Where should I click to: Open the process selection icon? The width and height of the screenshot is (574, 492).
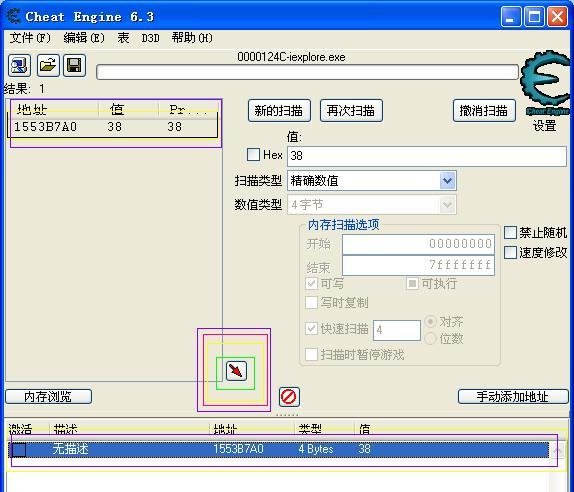[x=19, y=66]
